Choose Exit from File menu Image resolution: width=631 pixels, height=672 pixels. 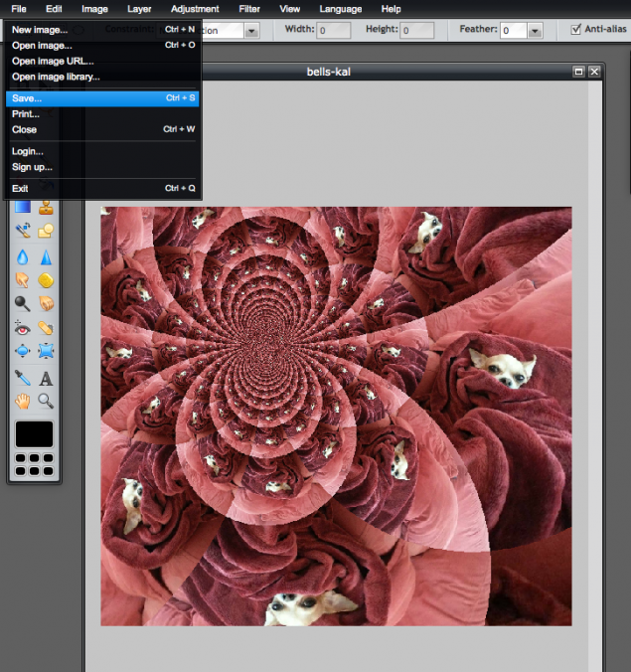(102, 189)
